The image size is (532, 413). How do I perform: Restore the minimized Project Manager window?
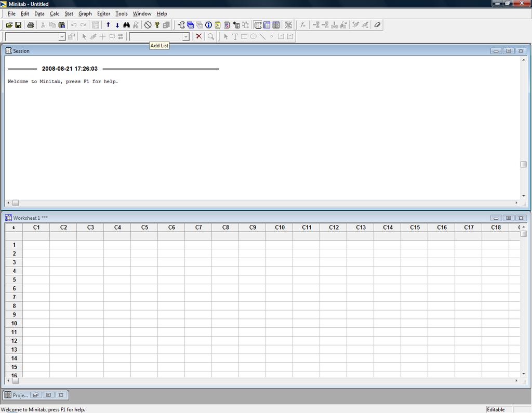click(36, 395)
